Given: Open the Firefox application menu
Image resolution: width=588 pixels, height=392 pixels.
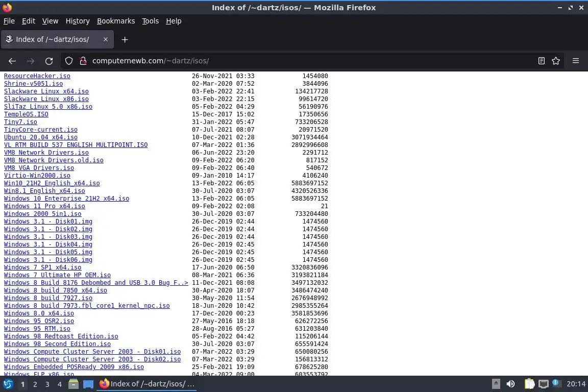Looking at the screenshot, I should [576, 61].
